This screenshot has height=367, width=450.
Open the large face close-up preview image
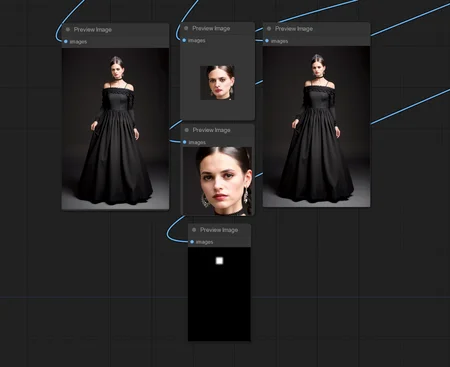217,181
